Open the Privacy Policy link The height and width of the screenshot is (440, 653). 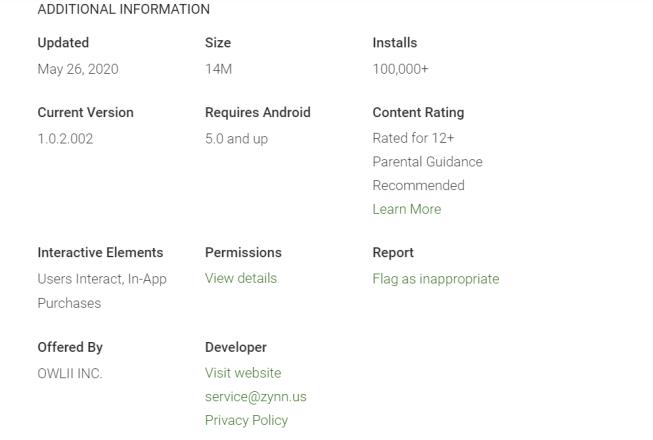click(246, 420)
